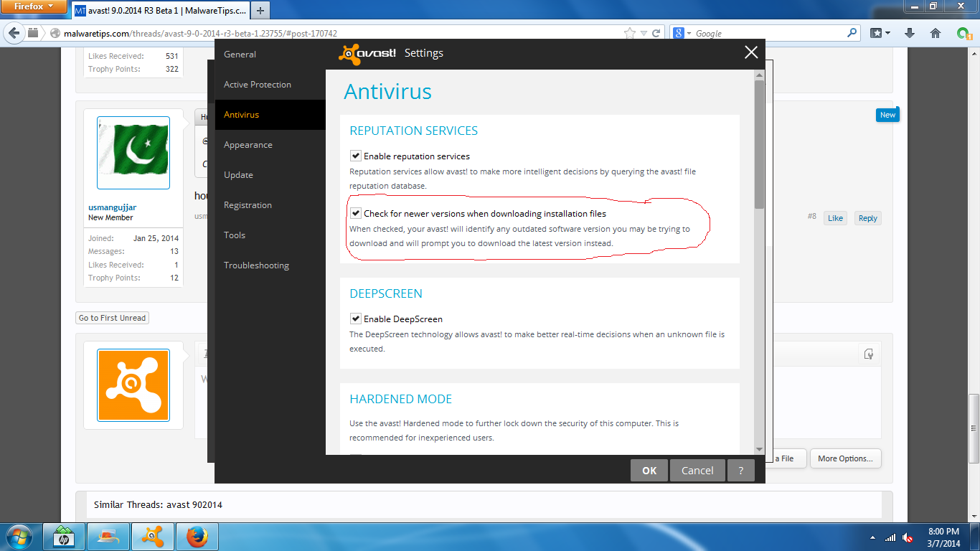This screenshot has height=551, width=980.
Task: Open the avast taskbar icon
Action: (x=152, y=537)
